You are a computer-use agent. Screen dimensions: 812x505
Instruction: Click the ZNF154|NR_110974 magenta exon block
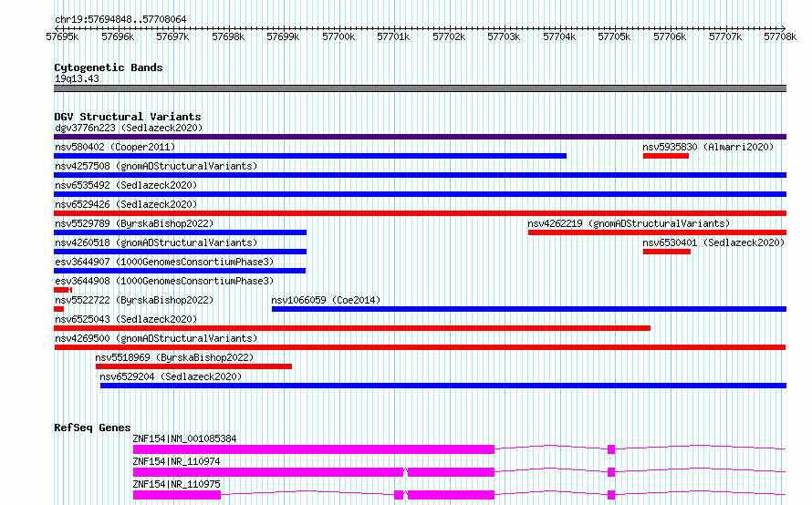[x=268, y=472]
